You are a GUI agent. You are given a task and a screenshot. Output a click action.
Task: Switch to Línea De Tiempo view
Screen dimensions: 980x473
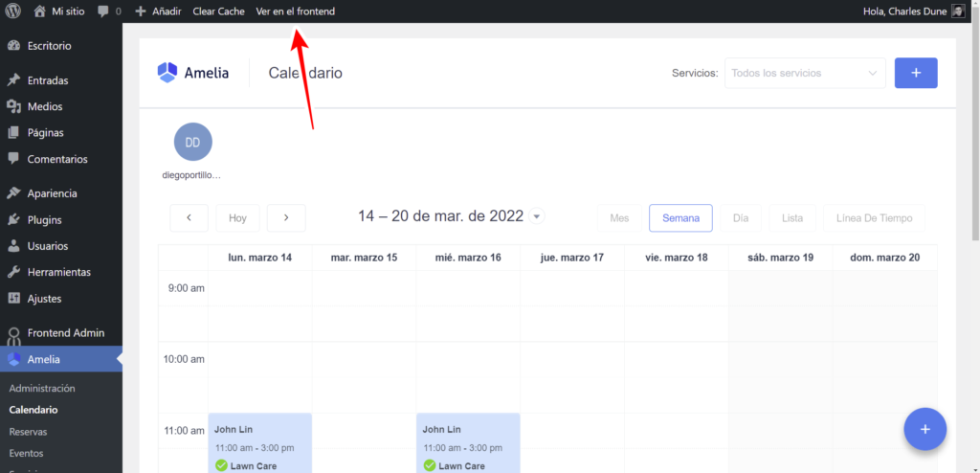tap(874, 218)
